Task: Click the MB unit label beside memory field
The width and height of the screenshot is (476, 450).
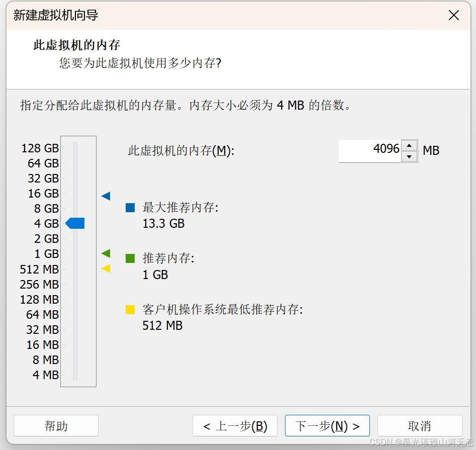Action: tap(431, 151)
